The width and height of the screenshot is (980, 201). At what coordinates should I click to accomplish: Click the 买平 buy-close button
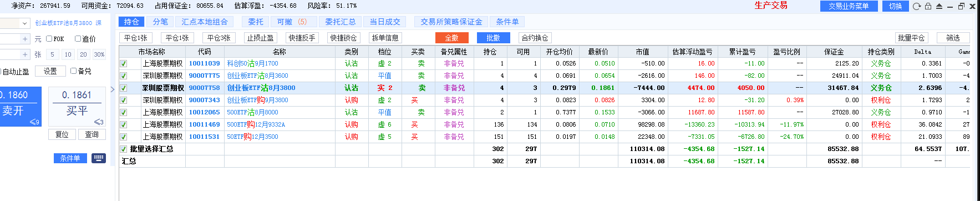pos(77,106)
